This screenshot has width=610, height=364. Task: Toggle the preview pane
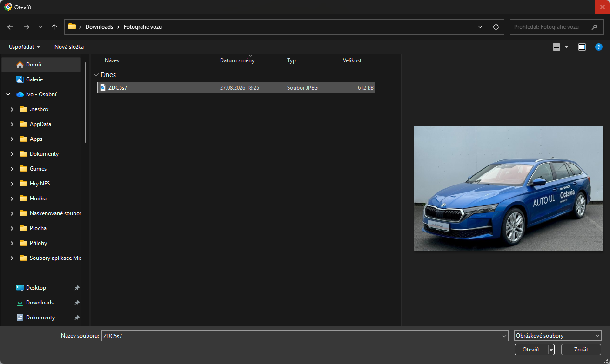(x=582, y=47)
